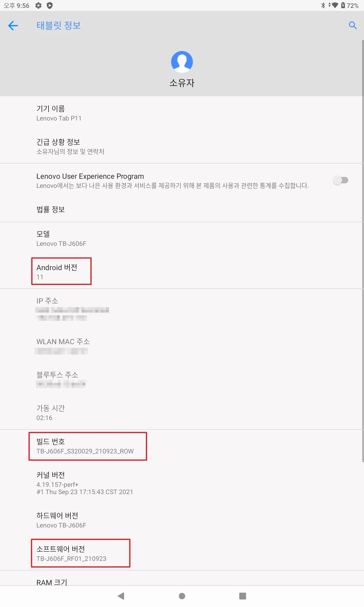Screen dimensions: 364x607
Task: Toggle Lenovo User Experience Program switch
Action: point(340,180)
